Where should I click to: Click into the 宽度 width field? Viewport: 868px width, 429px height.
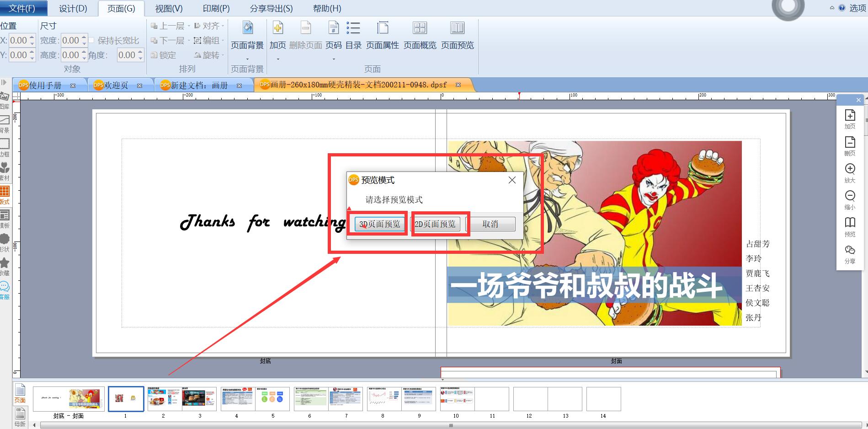71,40
